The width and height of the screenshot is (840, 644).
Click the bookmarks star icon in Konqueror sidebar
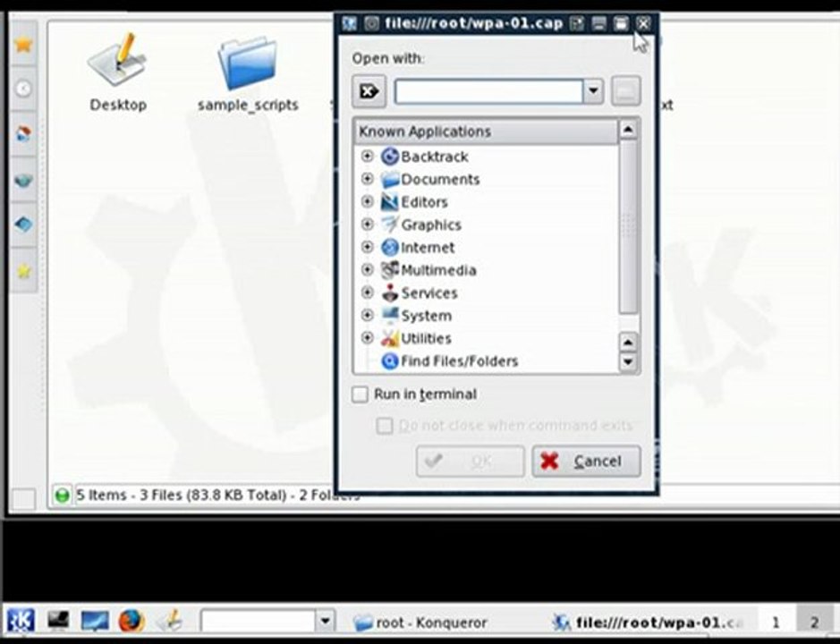click(x=23, y=45)
